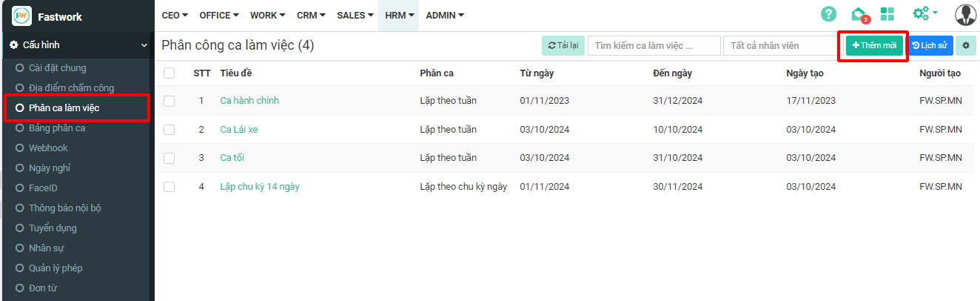Open the green gears settings icon

[922, 13]
